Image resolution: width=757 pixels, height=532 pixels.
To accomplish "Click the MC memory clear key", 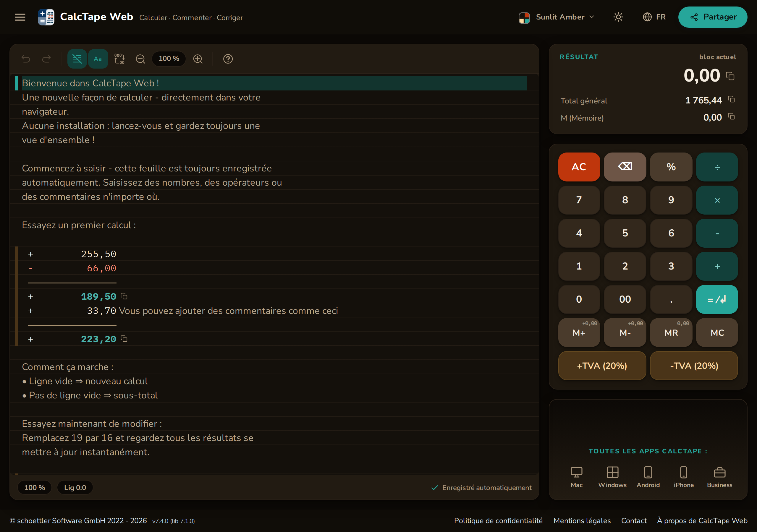I will coord(717,332).
